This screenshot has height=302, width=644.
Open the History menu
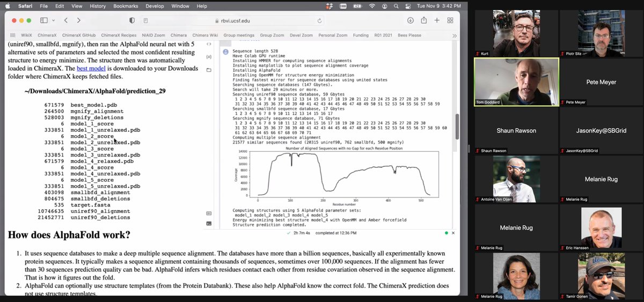[98, 6]
